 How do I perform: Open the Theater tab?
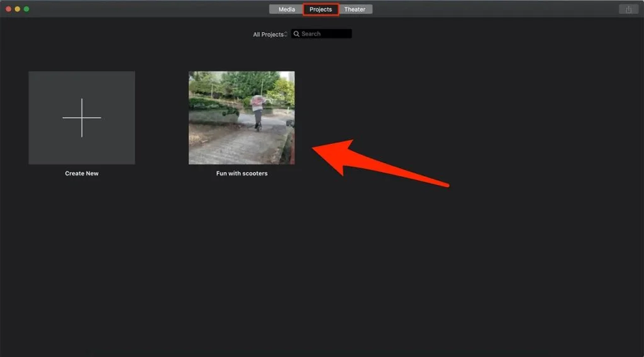[355, 9]
